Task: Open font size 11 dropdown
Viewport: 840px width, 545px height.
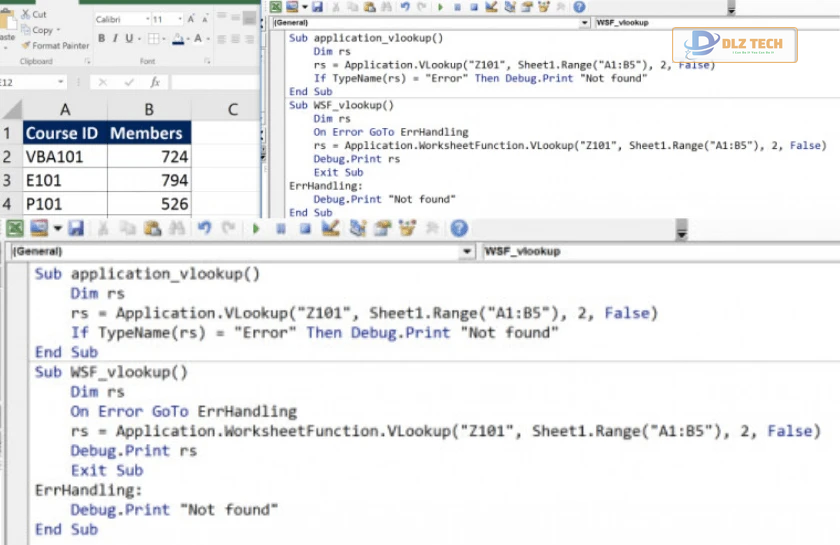Action: [x=180, y=19]
